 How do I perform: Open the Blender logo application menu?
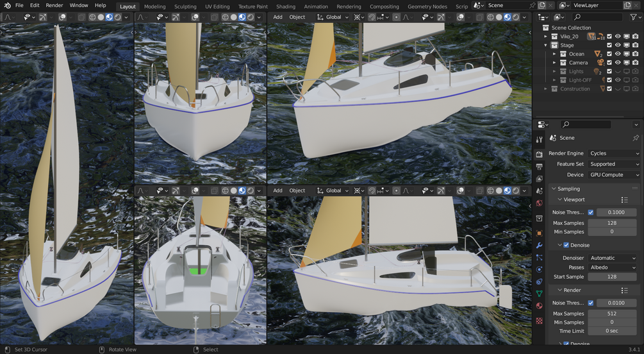7,5
